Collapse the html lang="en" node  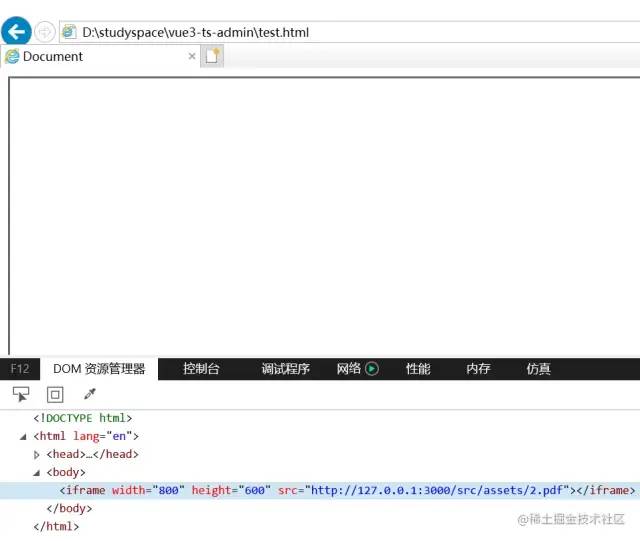point(23,437)
